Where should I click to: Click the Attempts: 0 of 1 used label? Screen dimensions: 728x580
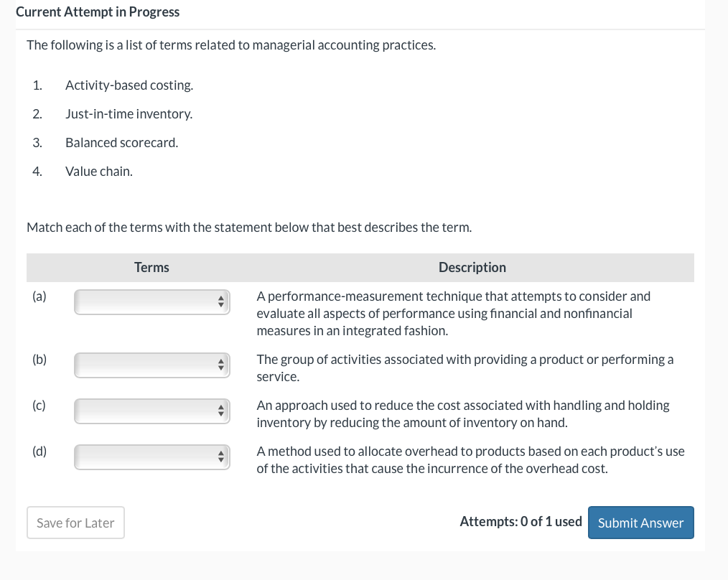point(521,522)
